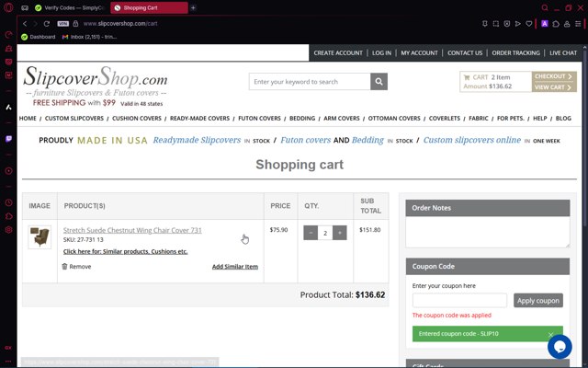
Task: Open Twitch from the sidebar
Action: [8, 139]
